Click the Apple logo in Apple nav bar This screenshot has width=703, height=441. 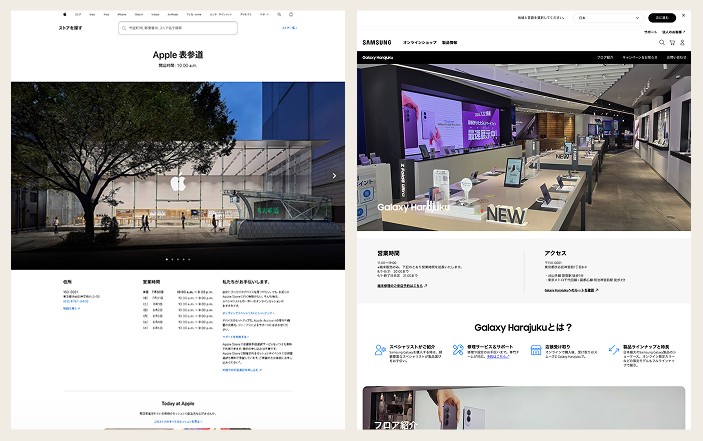tap(65, 14)
